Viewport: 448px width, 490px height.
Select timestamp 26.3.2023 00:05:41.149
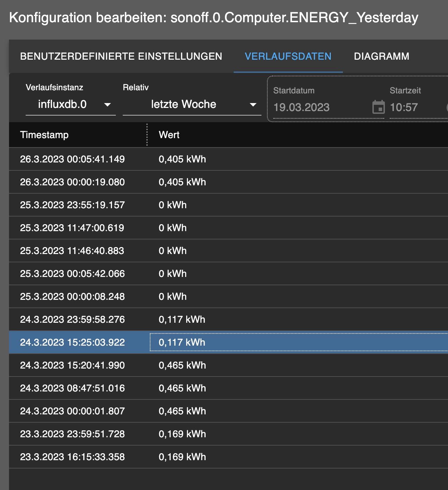pyautogui.click(x=72, y=159)
